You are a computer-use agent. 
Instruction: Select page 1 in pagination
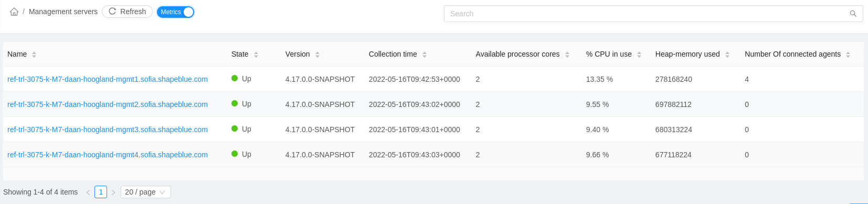coord(101,192)
